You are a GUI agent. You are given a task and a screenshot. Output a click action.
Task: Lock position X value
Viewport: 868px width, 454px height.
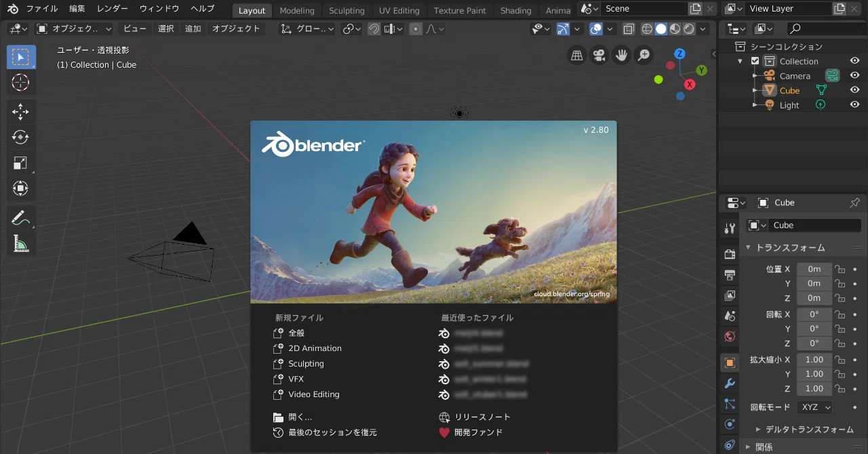[840, 269]
